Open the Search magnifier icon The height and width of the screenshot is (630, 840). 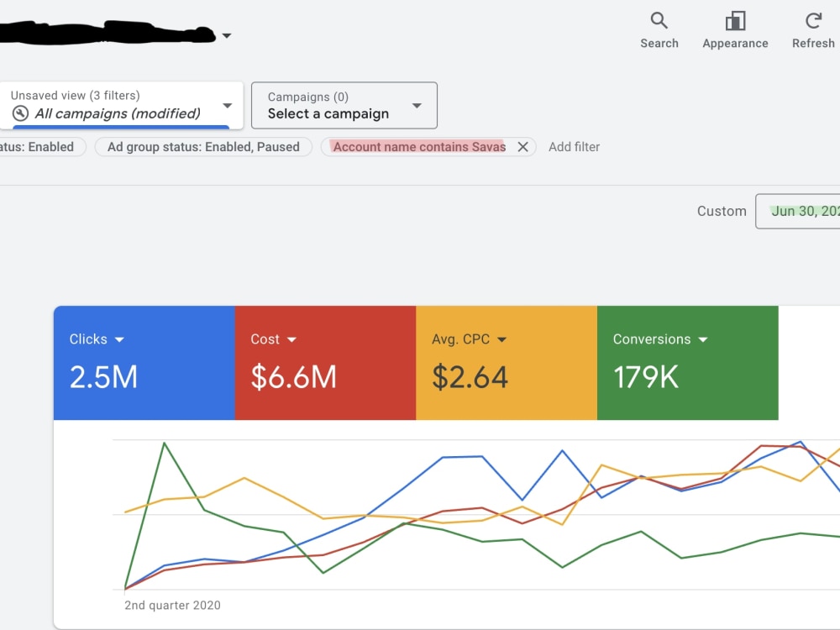[x=659, y=21]
